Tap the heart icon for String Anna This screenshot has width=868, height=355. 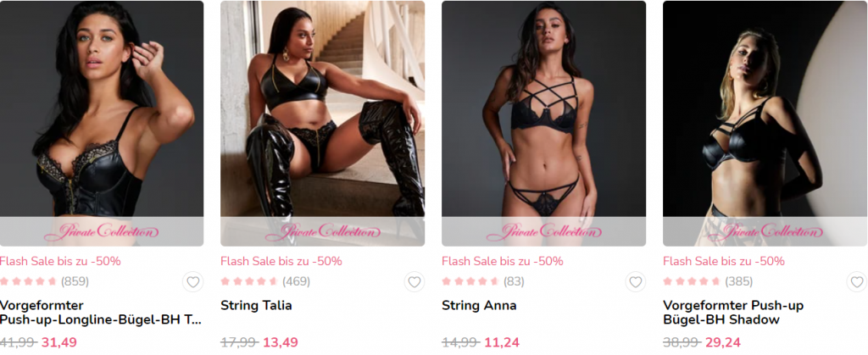coord(636,282)
